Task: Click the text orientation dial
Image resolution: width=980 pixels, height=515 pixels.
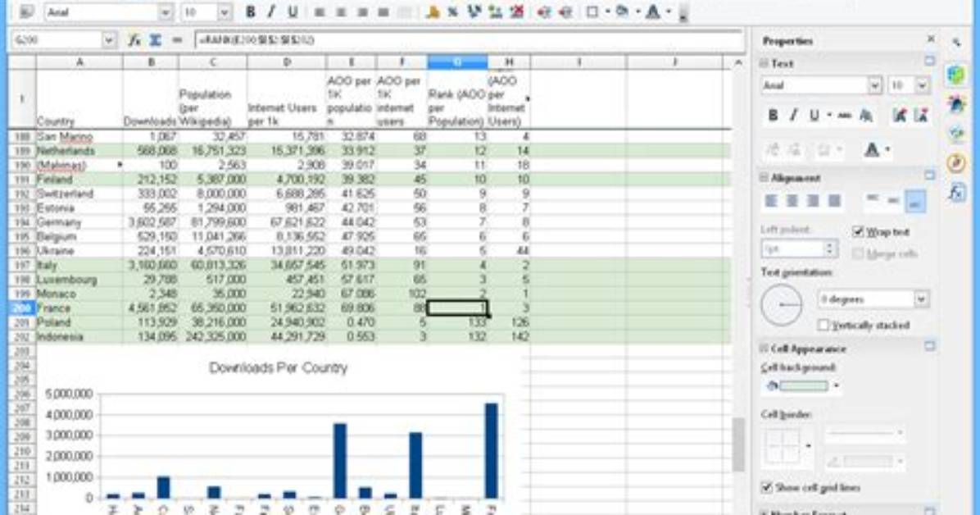Action: [781, 305]
